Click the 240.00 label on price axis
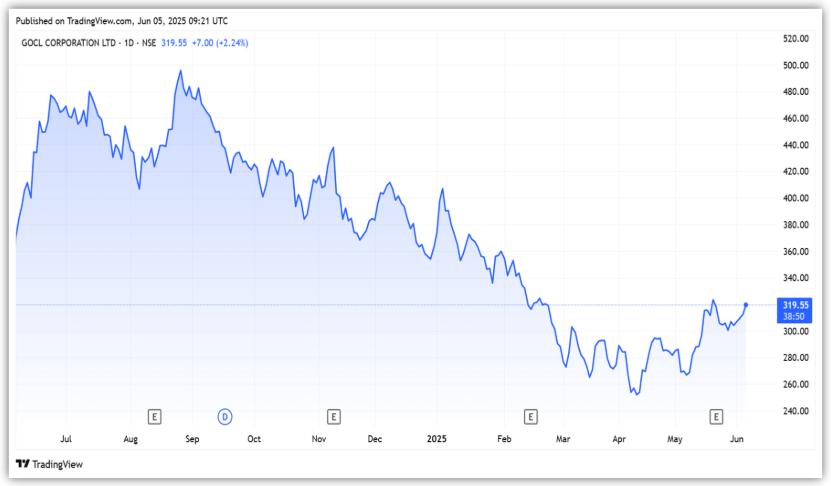This screenshot has width=831, height=486. (795, 411)
